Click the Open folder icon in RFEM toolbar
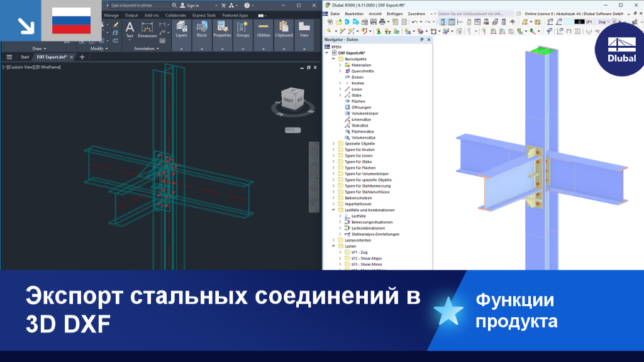Viewport: 644px width, 362px height. coord(338,22)
